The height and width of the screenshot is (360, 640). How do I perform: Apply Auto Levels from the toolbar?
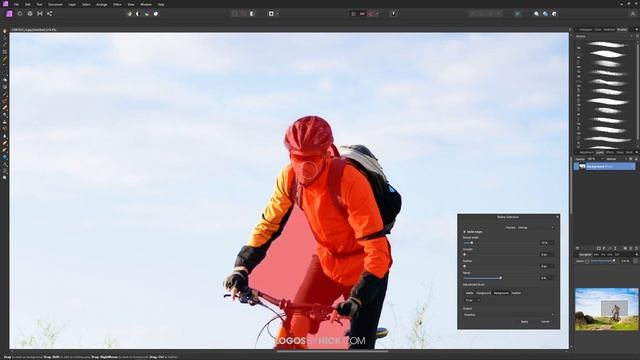click(x=129, y=13)
